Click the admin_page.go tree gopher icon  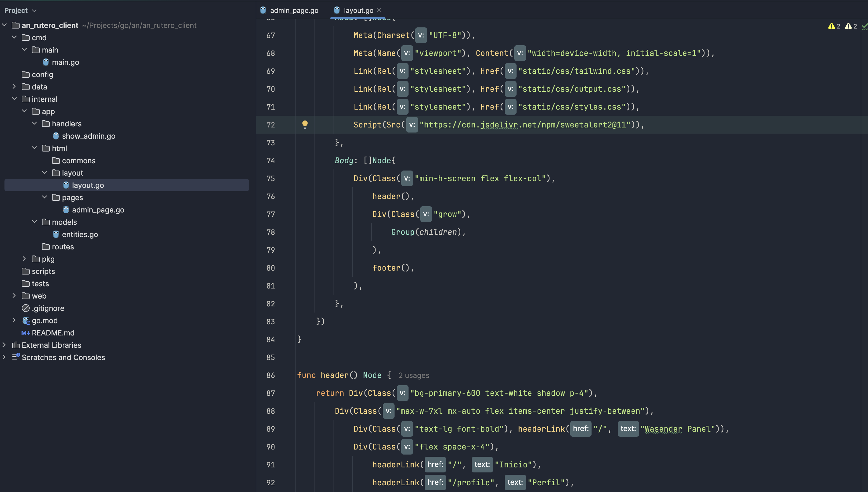tap(66, 210)
